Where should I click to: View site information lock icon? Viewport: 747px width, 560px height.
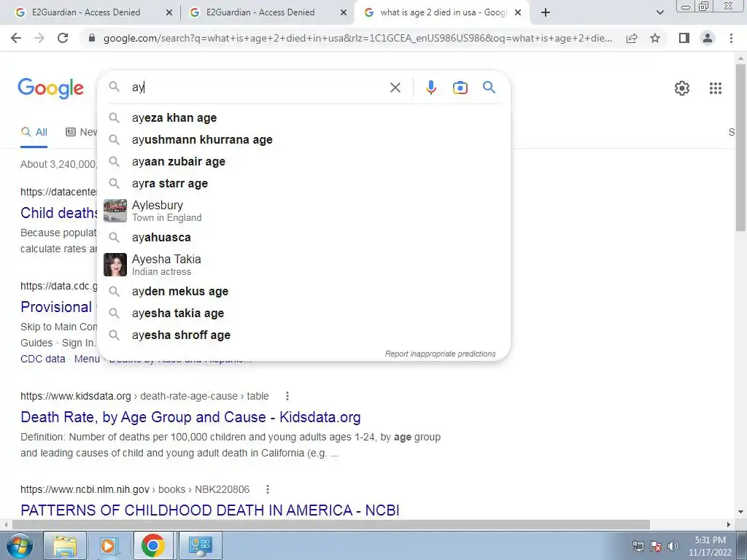click(x=93, y=38)
